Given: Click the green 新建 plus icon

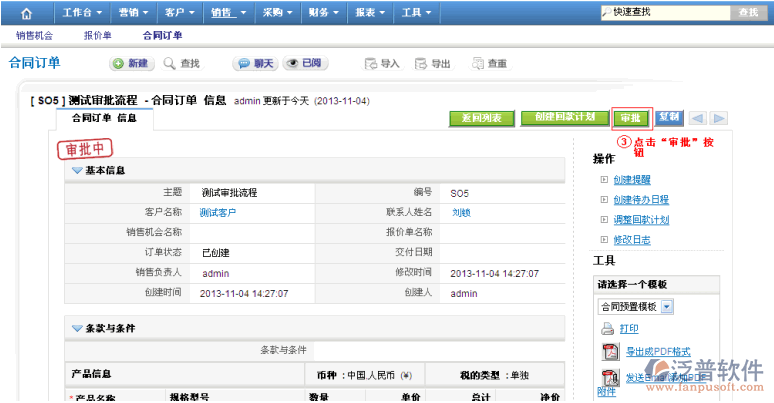Looking at the screenshot, I should pyautogui.click(x=117, y=63).
